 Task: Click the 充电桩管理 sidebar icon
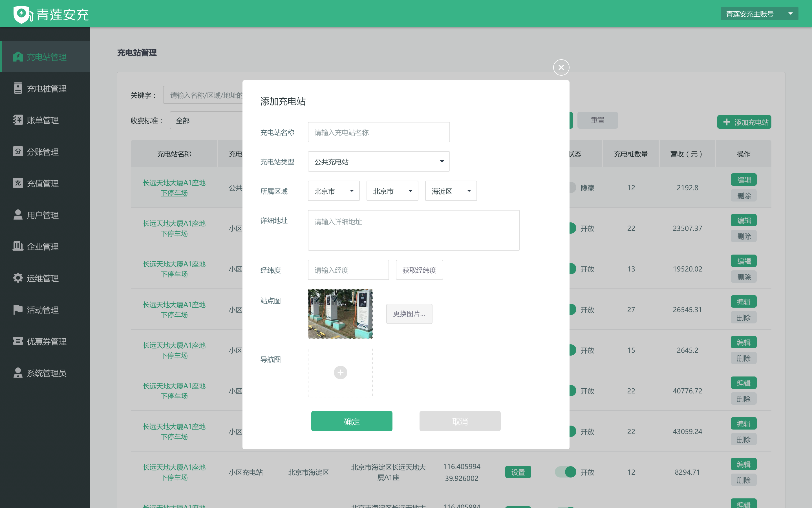click(x=18, y=88)
